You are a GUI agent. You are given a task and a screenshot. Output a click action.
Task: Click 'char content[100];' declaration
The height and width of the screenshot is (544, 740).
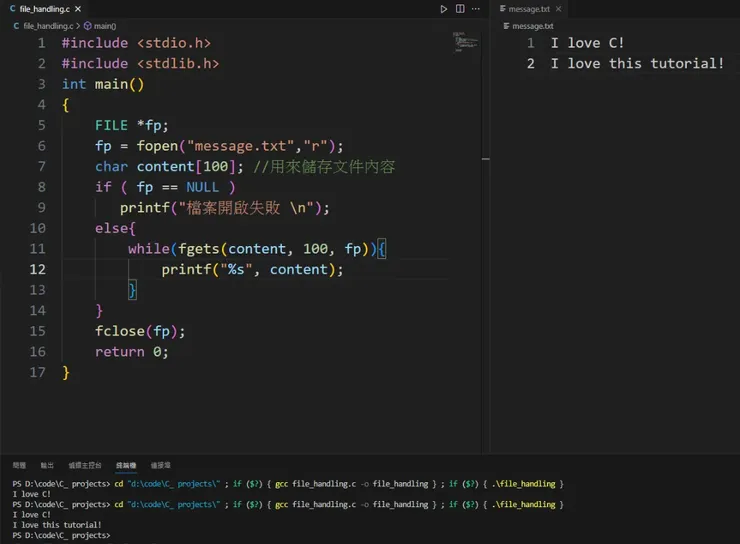pos(169,167)
